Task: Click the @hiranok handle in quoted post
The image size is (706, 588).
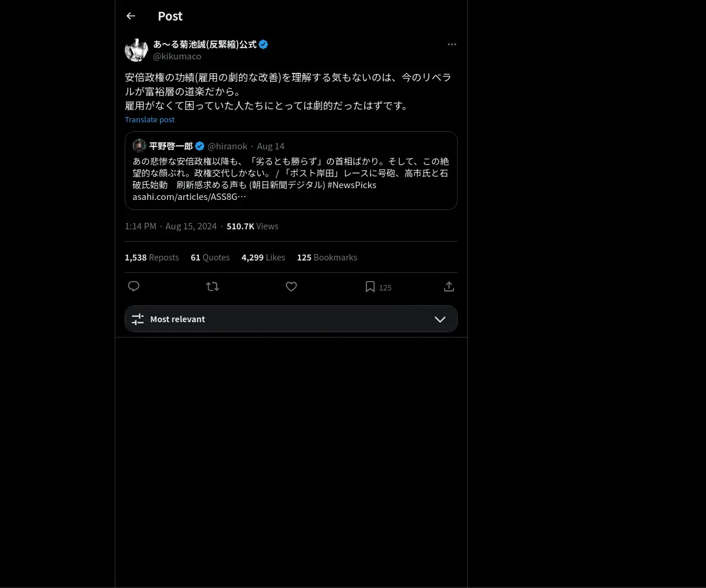Action: 228,146
